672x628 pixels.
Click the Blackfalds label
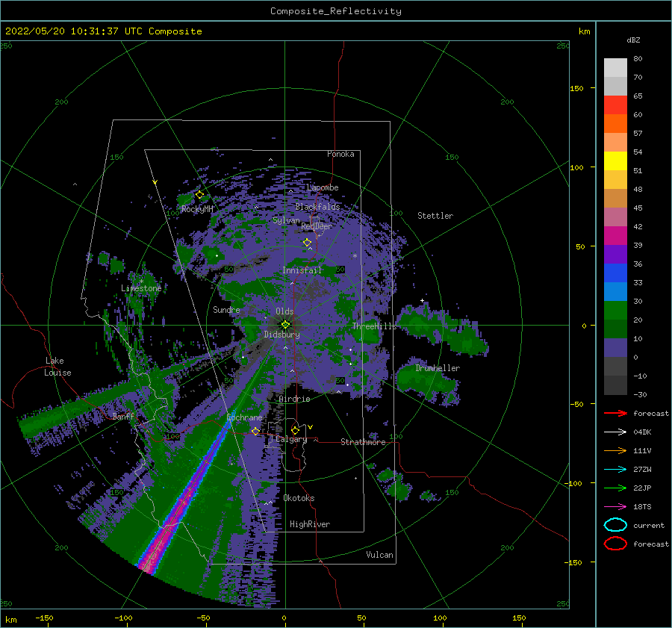[x=317, y=207]
